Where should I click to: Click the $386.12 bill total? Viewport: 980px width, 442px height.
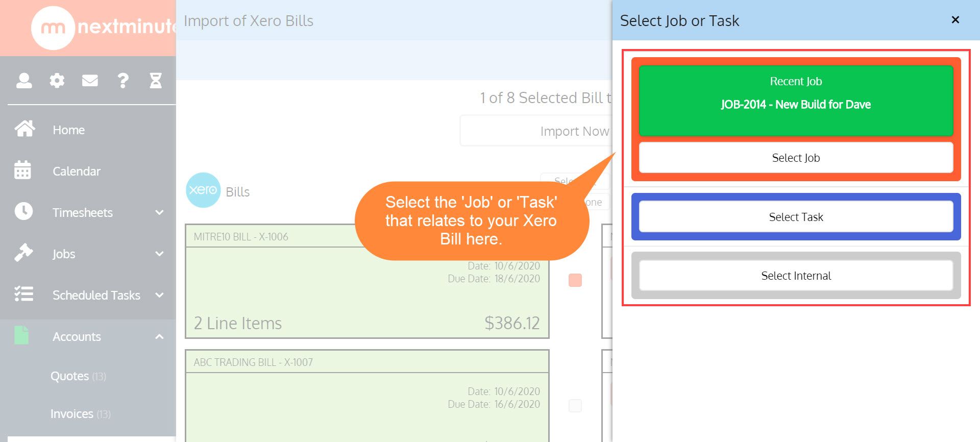coord(512,323)
